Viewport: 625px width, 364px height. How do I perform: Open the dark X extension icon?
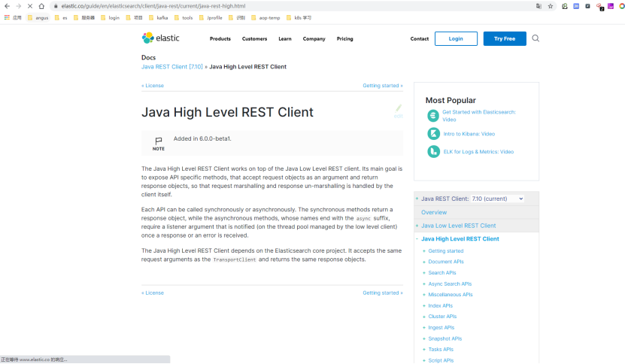click(587, 6)
